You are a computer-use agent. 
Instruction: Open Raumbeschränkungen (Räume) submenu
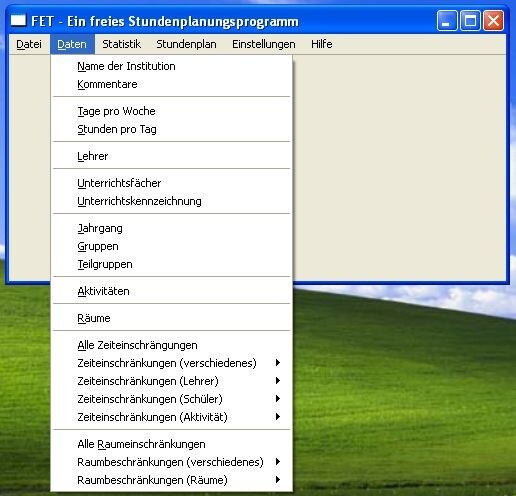coord(172,480)
